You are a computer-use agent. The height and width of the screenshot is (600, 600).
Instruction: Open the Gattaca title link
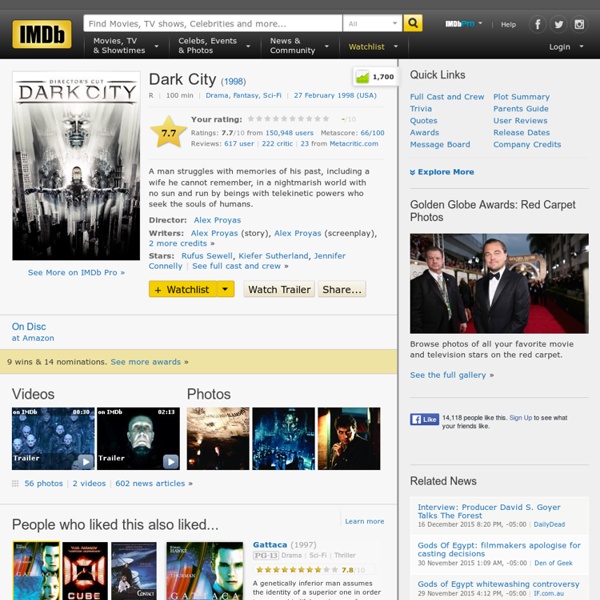[270, 545]
